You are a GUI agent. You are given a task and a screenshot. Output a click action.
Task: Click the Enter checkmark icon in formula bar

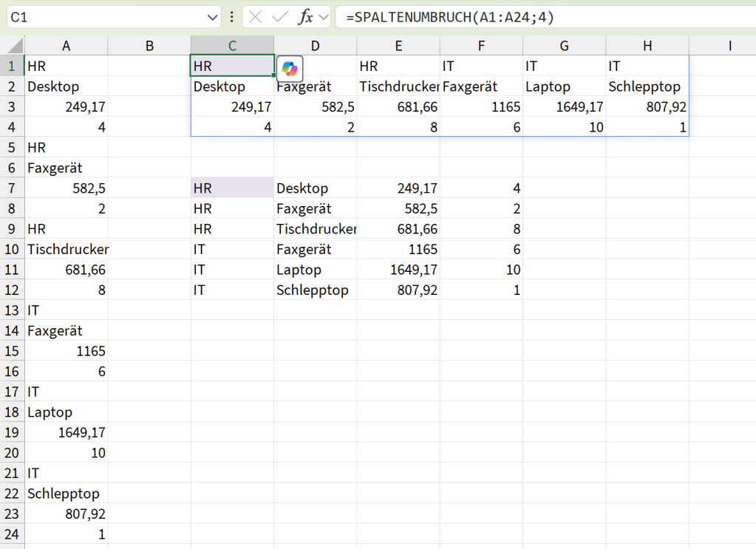280,17
